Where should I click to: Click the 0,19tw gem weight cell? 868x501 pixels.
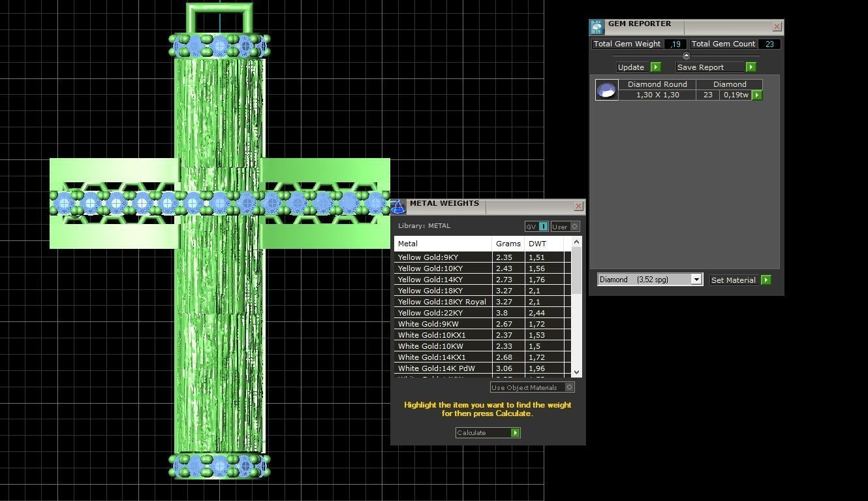tap(736, 95)
